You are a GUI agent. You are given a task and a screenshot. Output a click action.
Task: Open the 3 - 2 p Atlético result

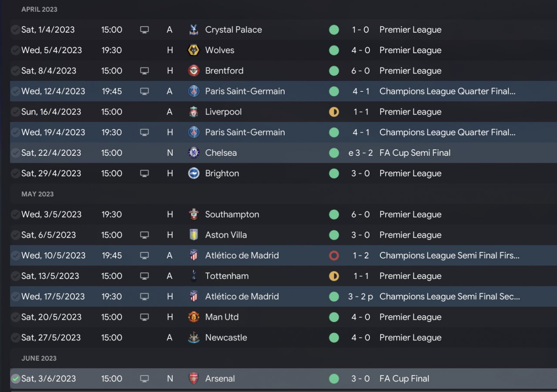point(360,297)
